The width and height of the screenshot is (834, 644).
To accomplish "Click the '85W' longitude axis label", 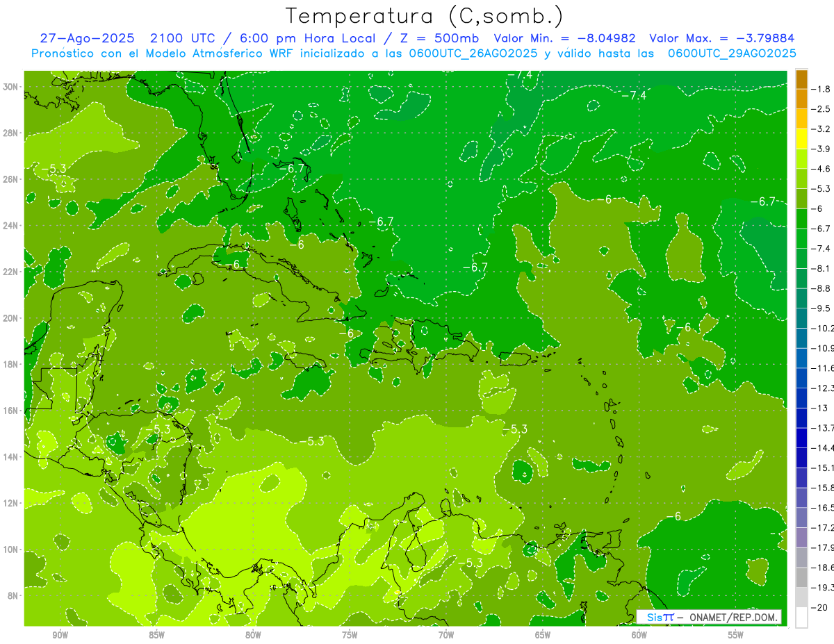I will click(x=157, y=635).
